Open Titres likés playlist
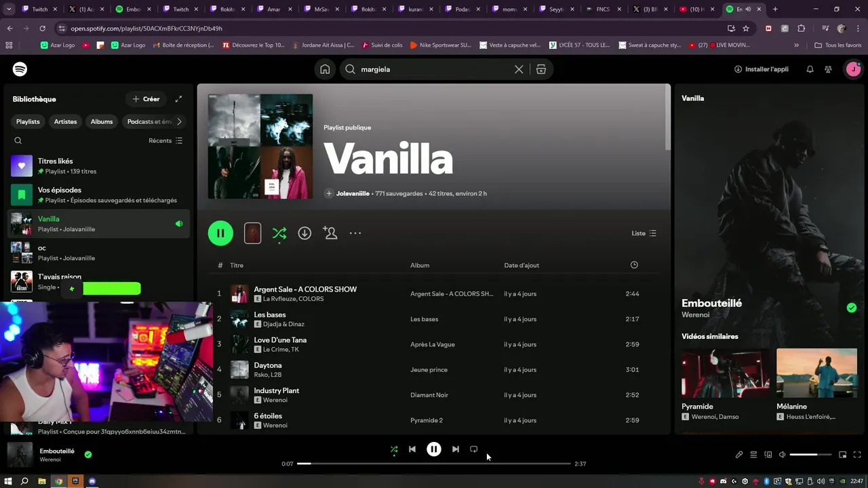Screen dimensions: 868x488 pyautogui.click(x=98, y=166)
